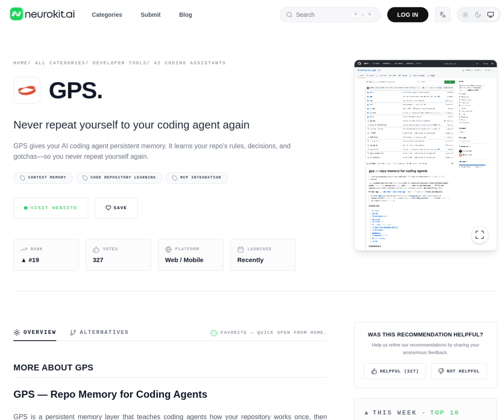504x420 pixels.
Task: Open the Blog page
Action: coord(185,15)
